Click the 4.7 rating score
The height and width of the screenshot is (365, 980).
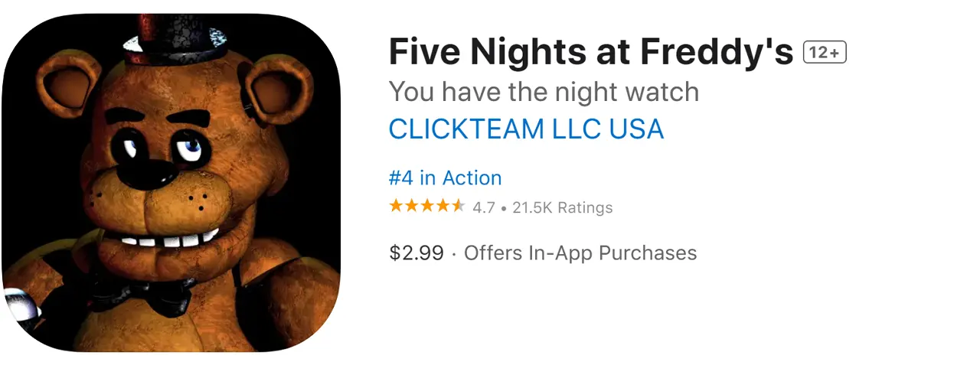pyautogui.click(x=483, y=207)
